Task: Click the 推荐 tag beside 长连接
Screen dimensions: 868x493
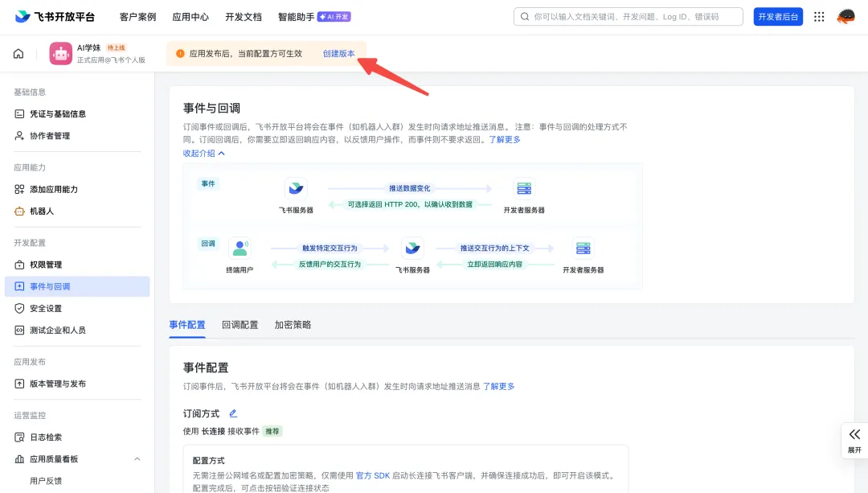Action: point(272,431)
